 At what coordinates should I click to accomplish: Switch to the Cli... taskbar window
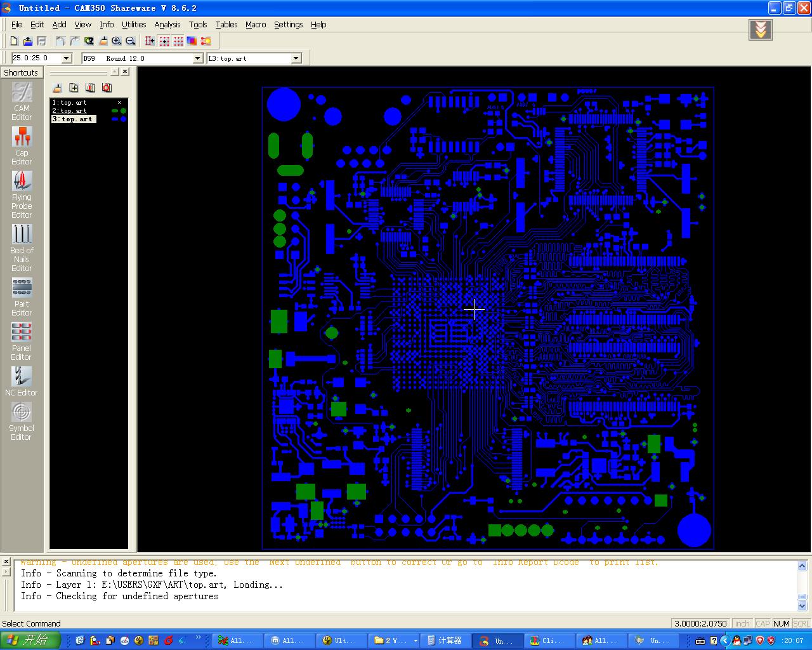551,640
